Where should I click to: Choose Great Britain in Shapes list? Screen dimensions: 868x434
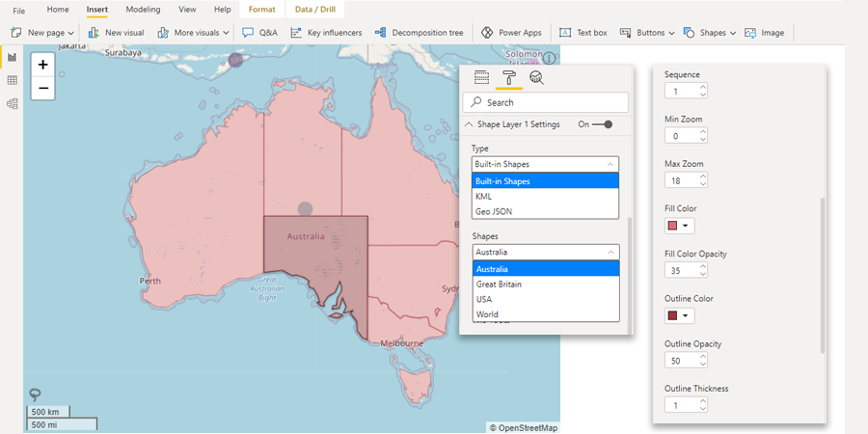click(546, 284)
